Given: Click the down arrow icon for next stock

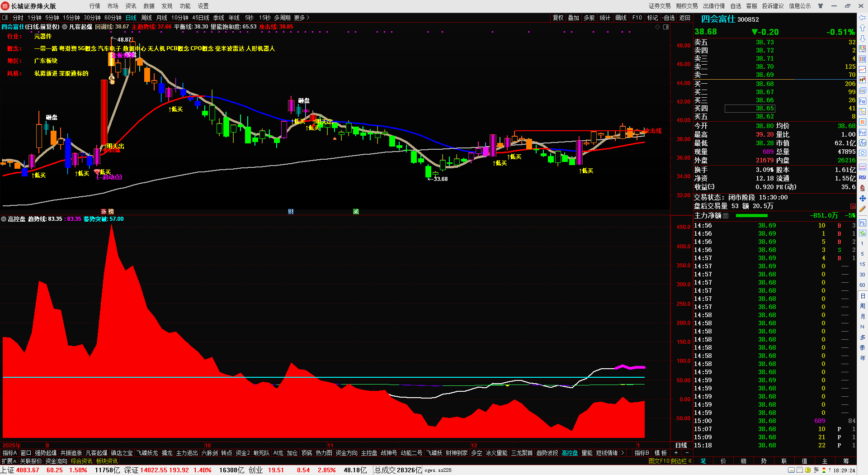Looking at the screenshot, I should click(x=863, y=38).
